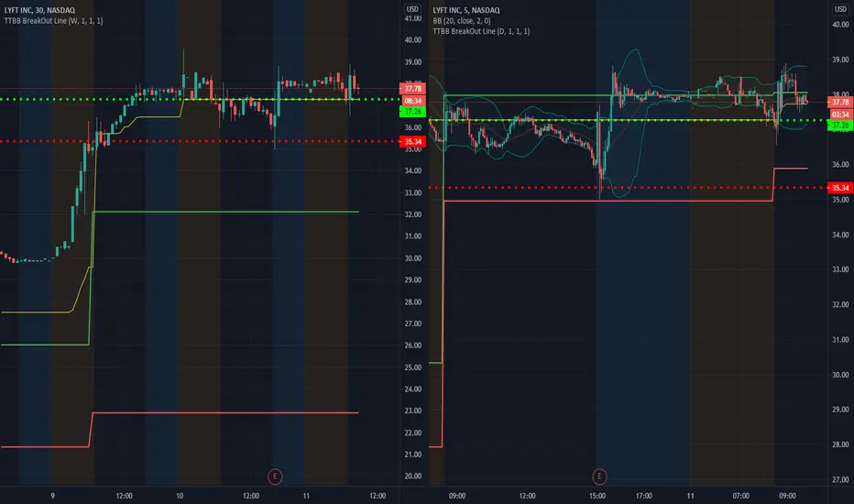Click the red 35.34 price label on the 30-minute chart
The height and width of the screenshot is (504, 854).
pos(413,142)
